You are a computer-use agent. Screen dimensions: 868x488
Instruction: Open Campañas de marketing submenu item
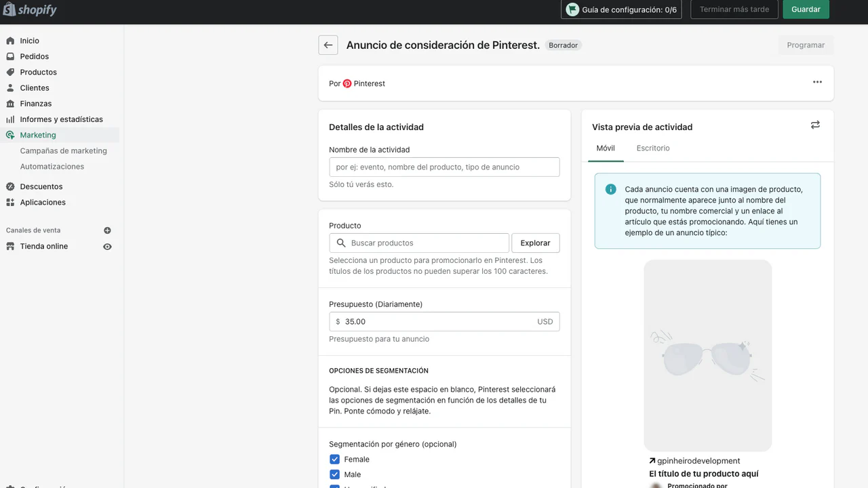(x=64, y=150)
